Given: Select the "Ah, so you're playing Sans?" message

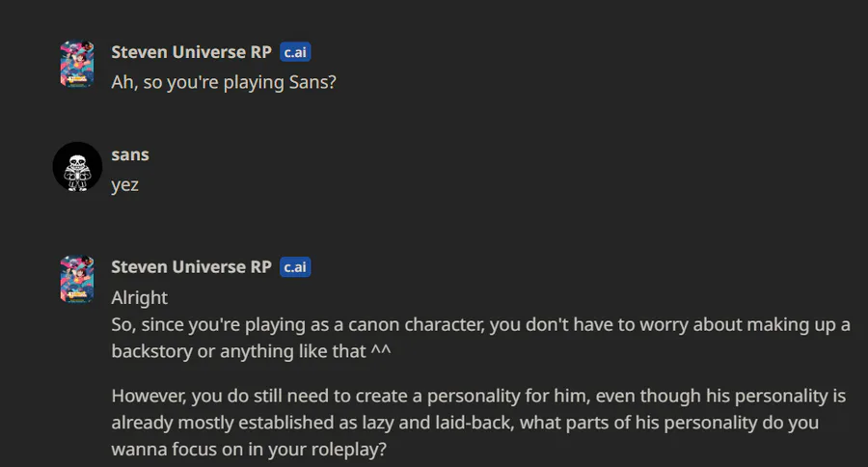Looking at the screenshot, I should click(223, 83).
